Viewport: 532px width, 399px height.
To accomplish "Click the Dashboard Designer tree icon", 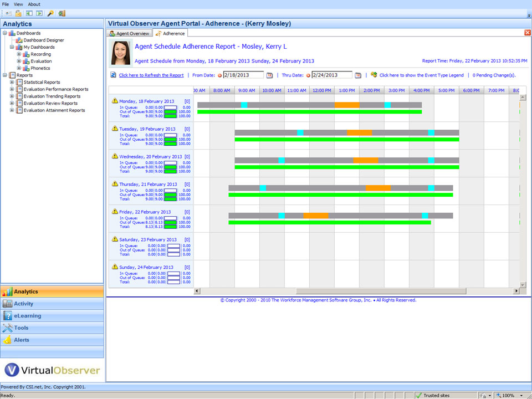I will point(19,40).
